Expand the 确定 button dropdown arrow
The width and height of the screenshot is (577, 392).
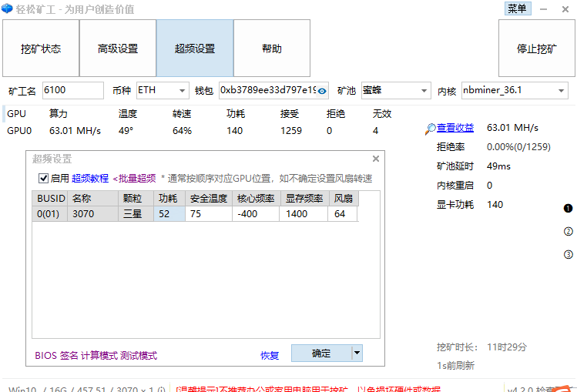pos(357,353)
